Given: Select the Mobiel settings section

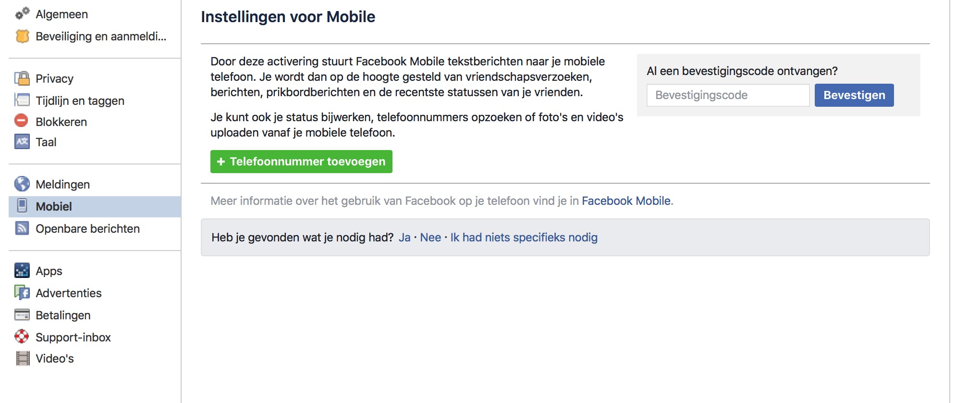Looking at the screenshot, I should coord(54,206).
